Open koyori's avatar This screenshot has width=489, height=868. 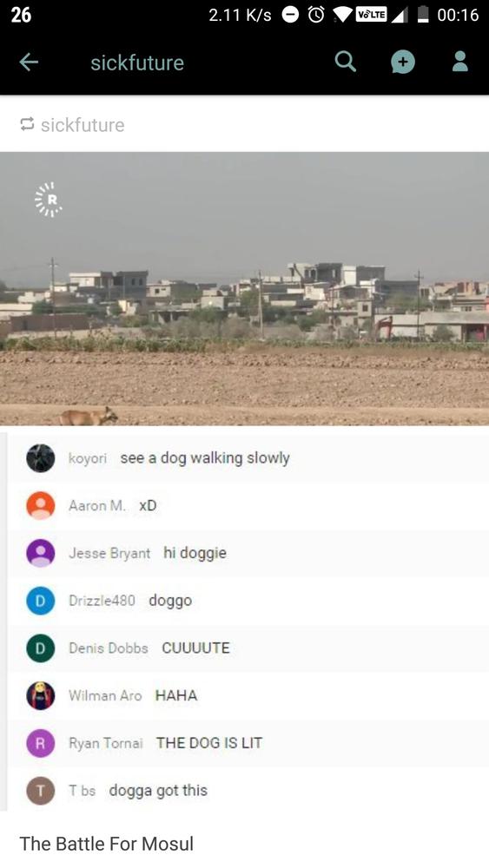click(41, 458)
